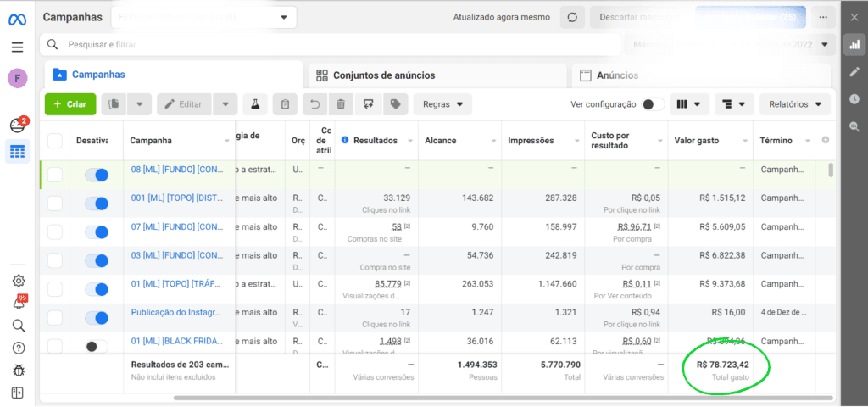The image size is (868, 407).
Task: Open the charts icon in right panel
Action: pyautogui.click(x=854, y=45)
